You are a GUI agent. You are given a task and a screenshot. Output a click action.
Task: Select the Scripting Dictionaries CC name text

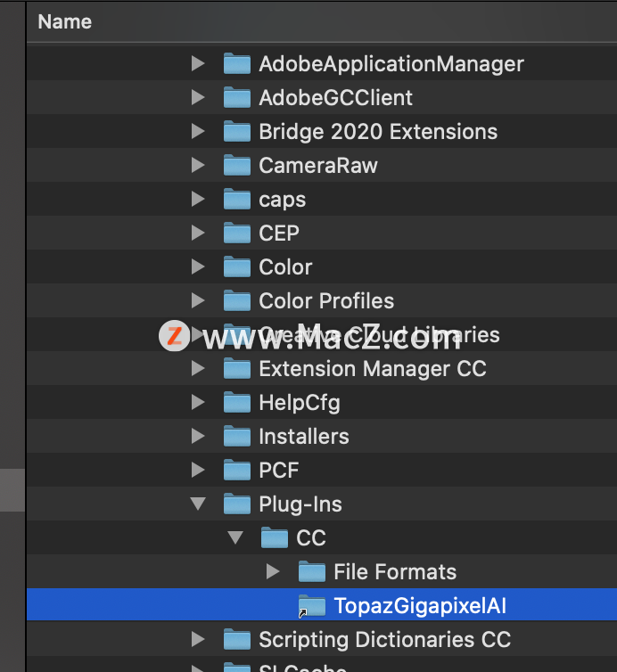pyautogui.click(x=384, y=640)
